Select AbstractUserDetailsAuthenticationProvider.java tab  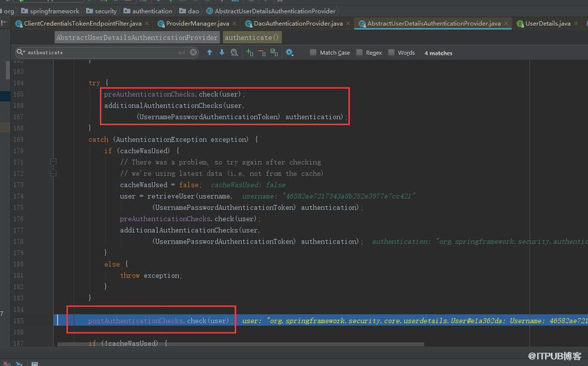434,24
